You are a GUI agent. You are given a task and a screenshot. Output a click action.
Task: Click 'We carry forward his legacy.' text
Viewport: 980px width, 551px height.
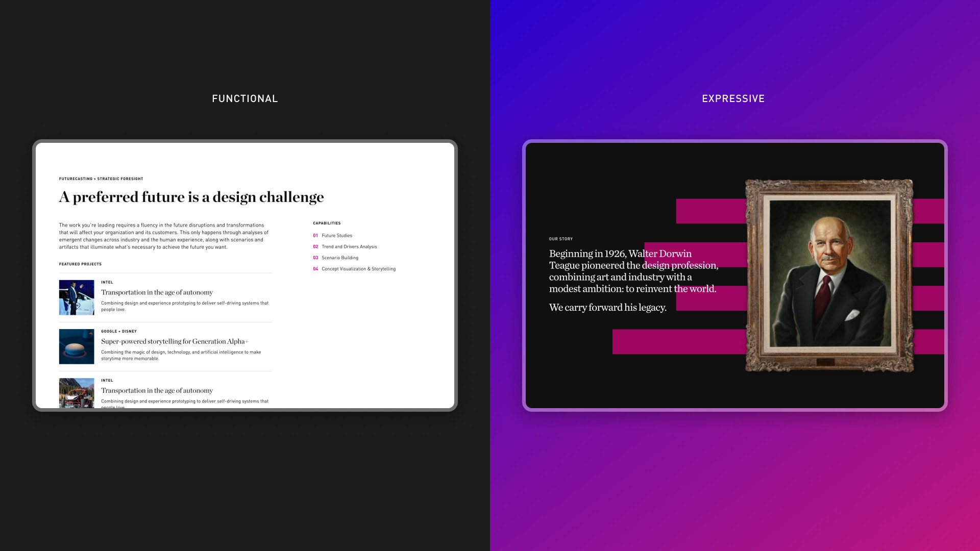click(608, 308)
